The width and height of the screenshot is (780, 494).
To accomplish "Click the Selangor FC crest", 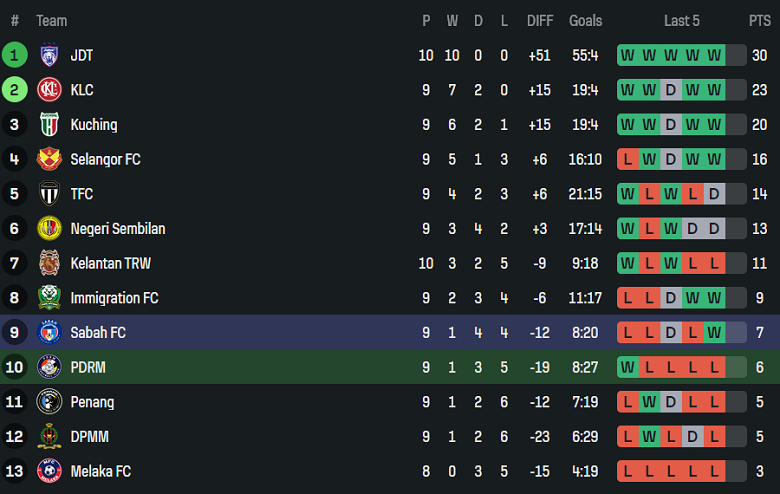I will point(49,159).
